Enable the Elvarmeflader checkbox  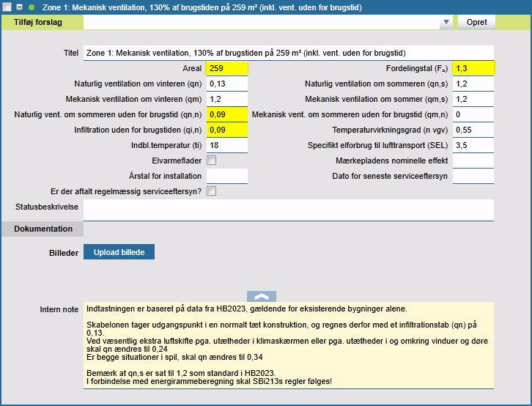(x=211, y=160)
